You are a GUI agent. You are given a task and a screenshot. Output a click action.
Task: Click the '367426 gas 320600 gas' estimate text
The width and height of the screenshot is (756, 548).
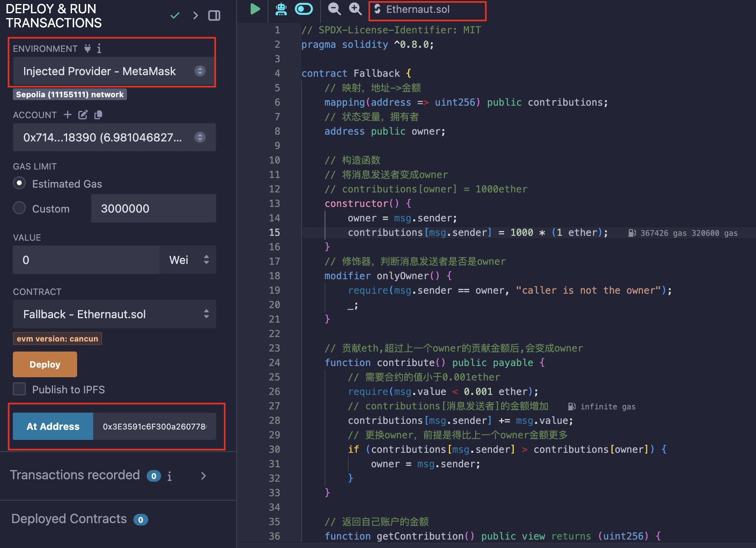pos(689,233)
